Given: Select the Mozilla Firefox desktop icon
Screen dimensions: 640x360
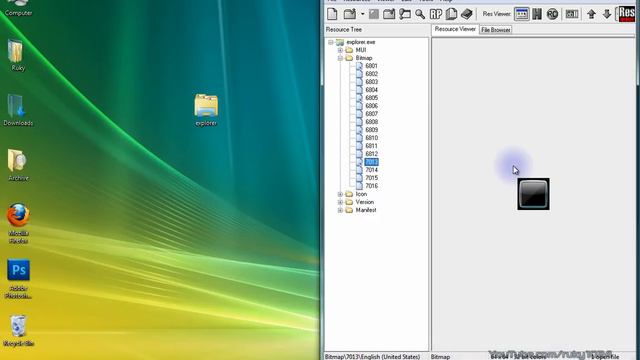Looking at the screenshot, I should (18, 224).
